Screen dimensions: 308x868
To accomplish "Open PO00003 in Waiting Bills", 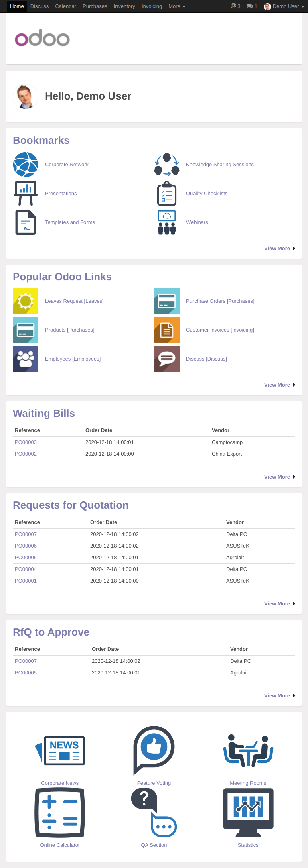I will [26, 442].
